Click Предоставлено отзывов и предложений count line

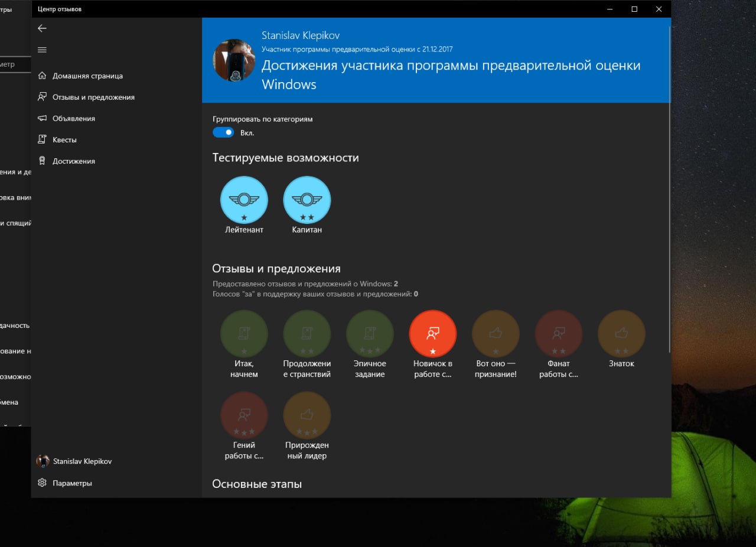click(305, 284)
